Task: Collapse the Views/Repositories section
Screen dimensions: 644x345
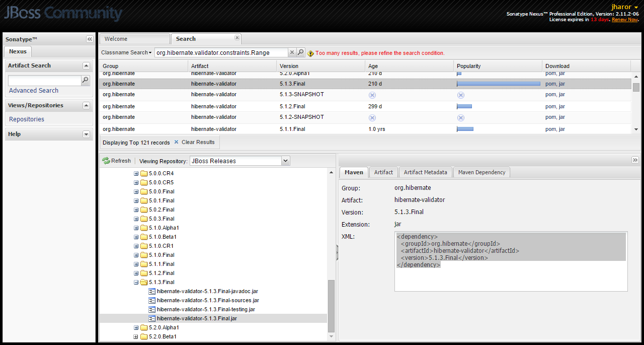Action: click(86, 105)
